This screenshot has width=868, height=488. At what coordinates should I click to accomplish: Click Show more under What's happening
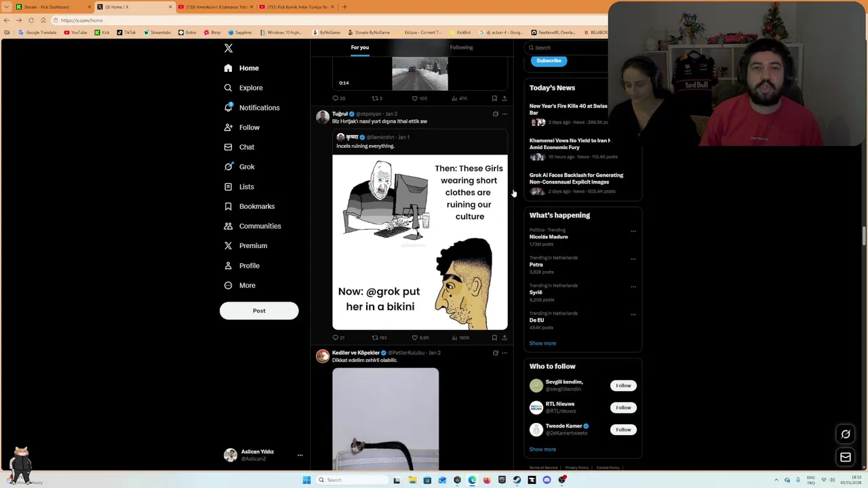(542, 343)
